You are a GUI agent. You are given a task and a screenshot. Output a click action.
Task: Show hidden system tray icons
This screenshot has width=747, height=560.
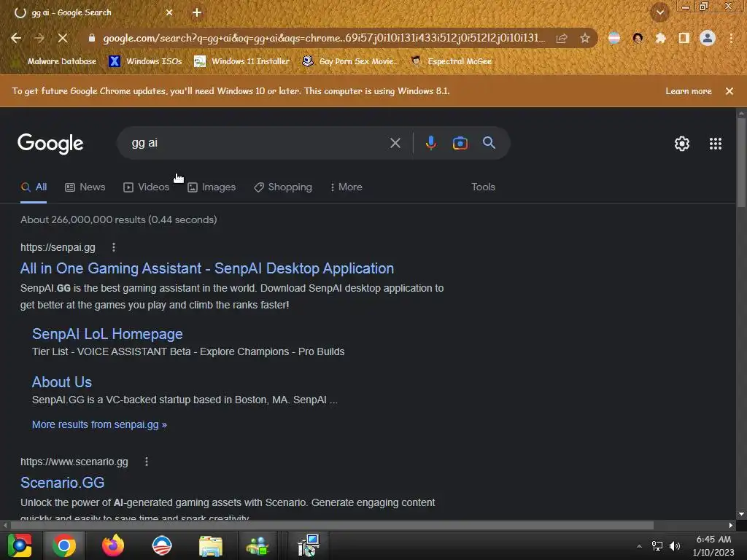pos(639,546)
